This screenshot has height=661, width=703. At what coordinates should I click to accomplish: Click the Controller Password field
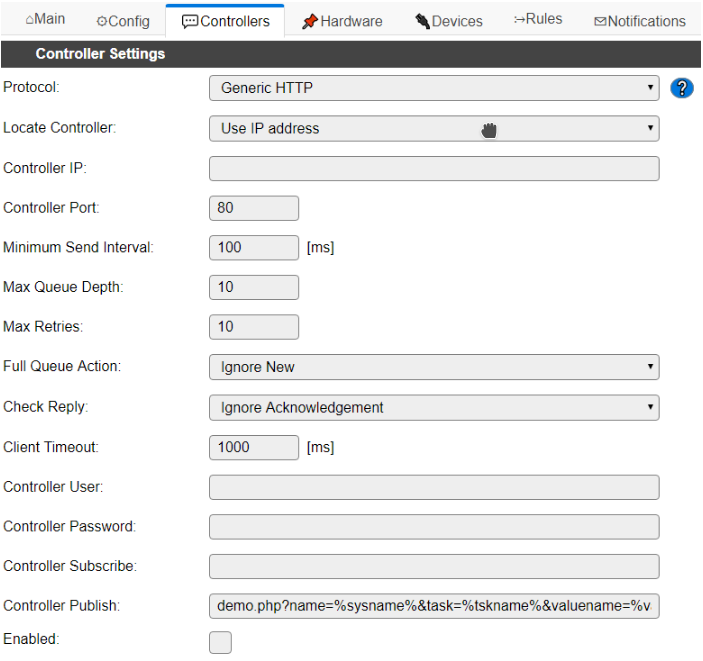[x=433, y=527]
